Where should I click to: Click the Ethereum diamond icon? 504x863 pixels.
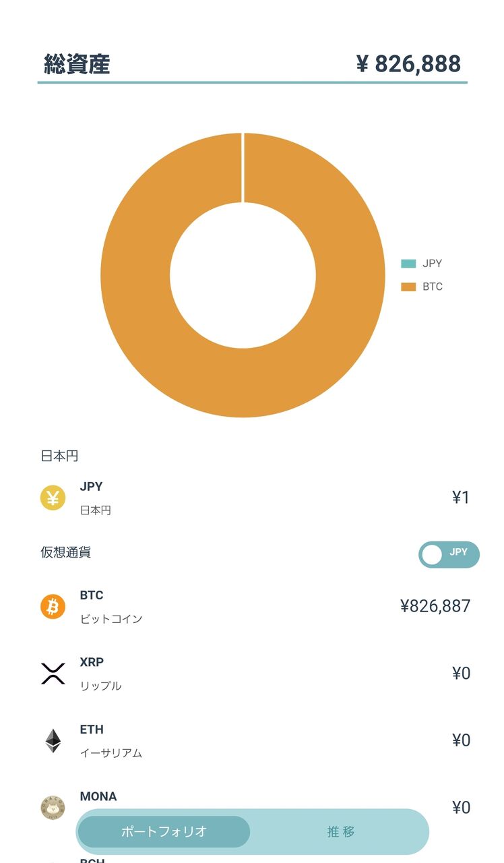click(52, 740)
